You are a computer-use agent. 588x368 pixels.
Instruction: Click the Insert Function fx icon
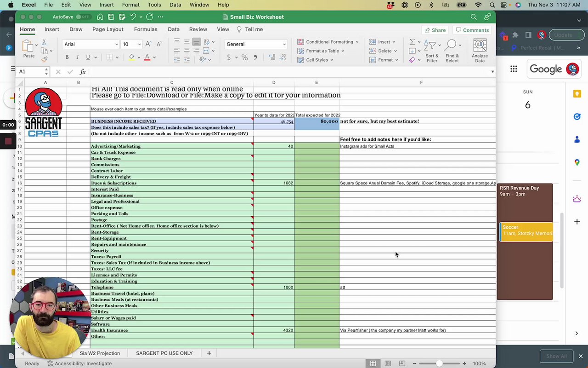[x=83, y=72]
